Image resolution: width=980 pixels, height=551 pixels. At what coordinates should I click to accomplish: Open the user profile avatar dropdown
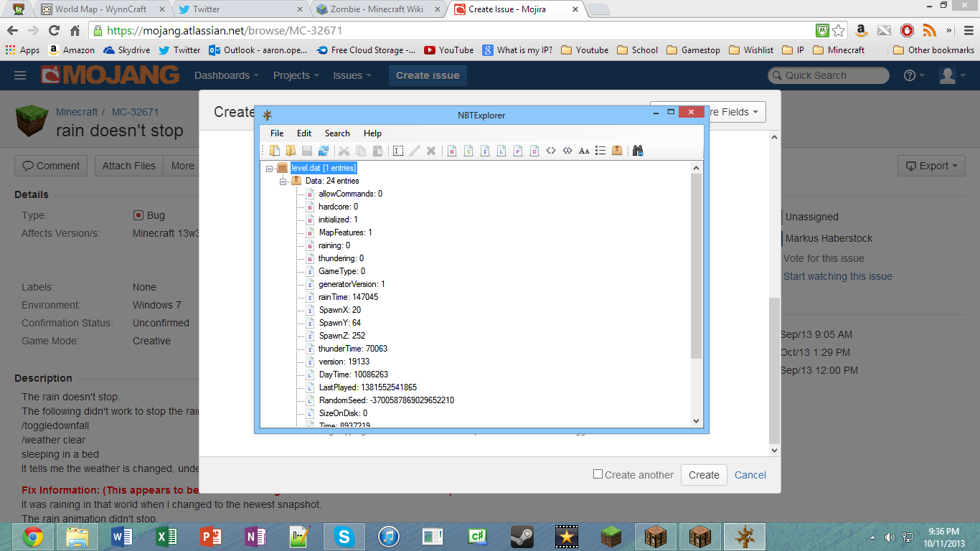click(x=952, y=75)
